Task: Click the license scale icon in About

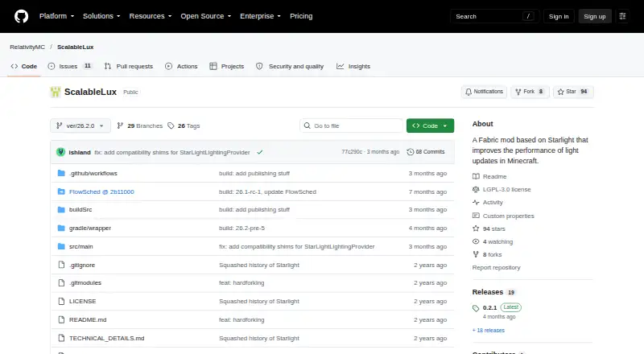Action: 476,189
